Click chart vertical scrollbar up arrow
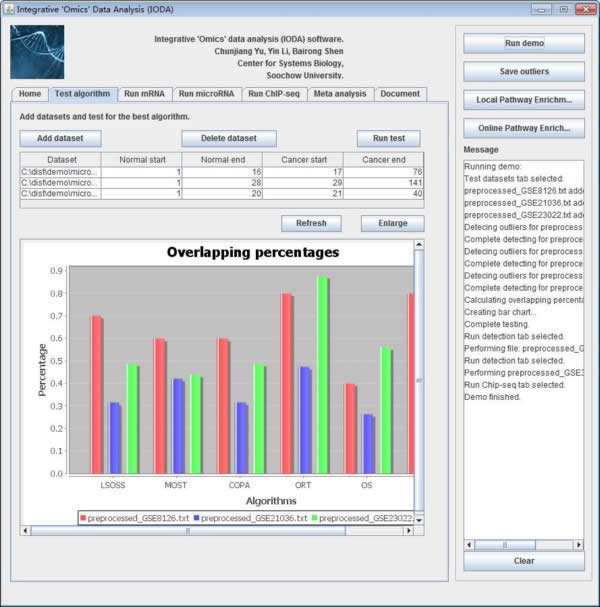 [x=419, y=245]
